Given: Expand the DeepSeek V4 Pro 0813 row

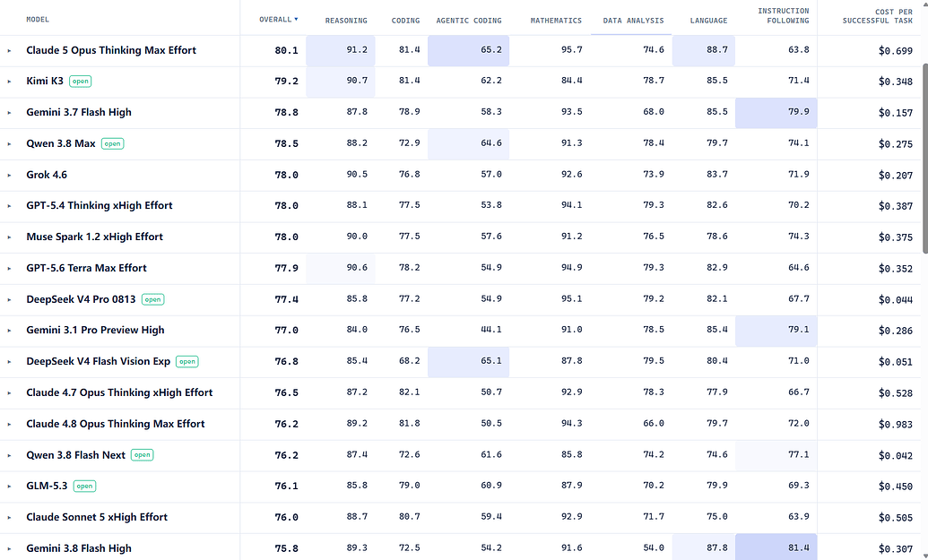Looking at the screenshot, I should tap(9, 300).
